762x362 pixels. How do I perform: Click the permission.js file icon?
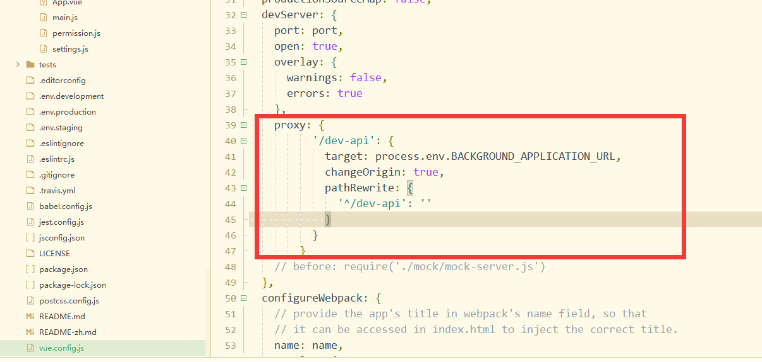43,34
